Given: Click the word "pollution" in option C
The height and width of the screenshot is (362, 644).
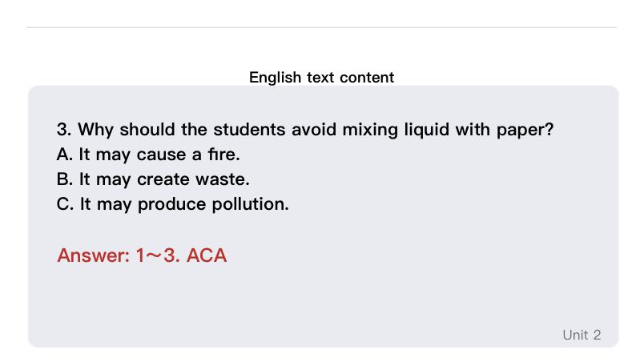Looking at the screenshot, I should tap(249, 204).
